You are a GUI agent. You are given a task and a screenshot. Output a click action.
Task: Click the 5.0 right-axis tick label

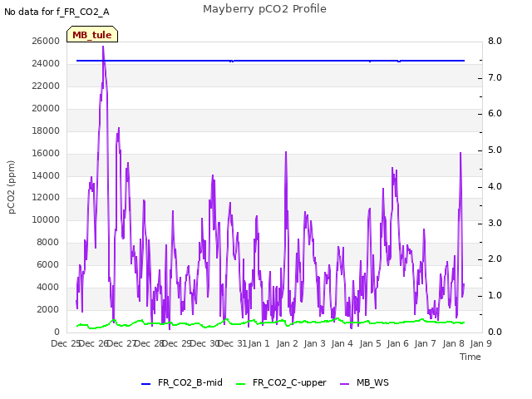(x=495, y=150)
